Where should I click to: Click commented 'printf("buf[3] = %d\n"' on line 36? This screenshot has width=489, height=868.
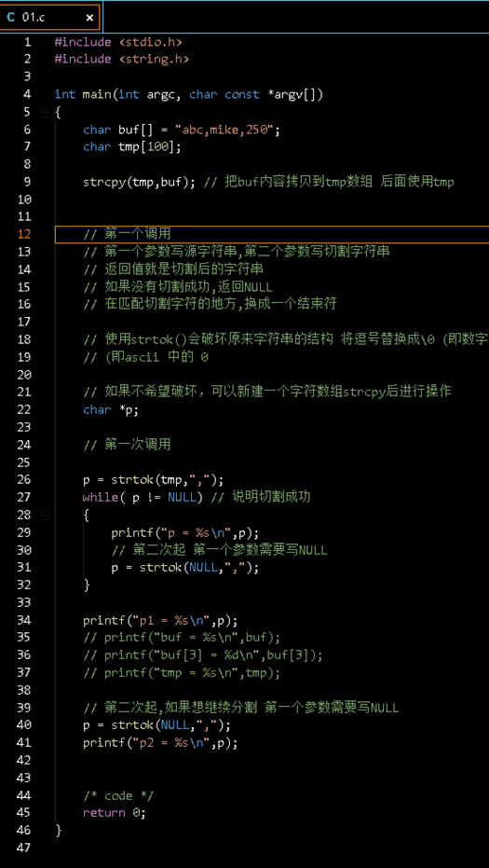click(x=203, y=654)
